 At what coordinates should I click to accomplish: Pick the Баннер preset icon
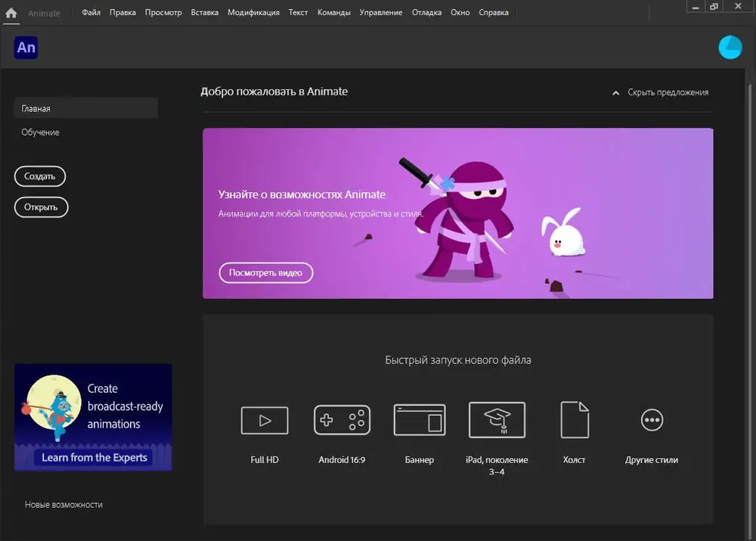coord(420,420)
